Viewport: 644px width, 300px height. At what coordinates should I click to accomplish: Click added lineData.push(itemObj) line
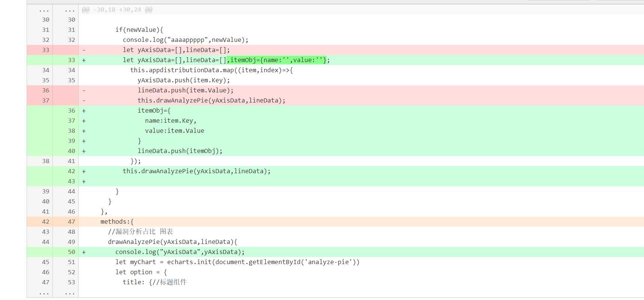pyautogui.click(x=180, y=151)
